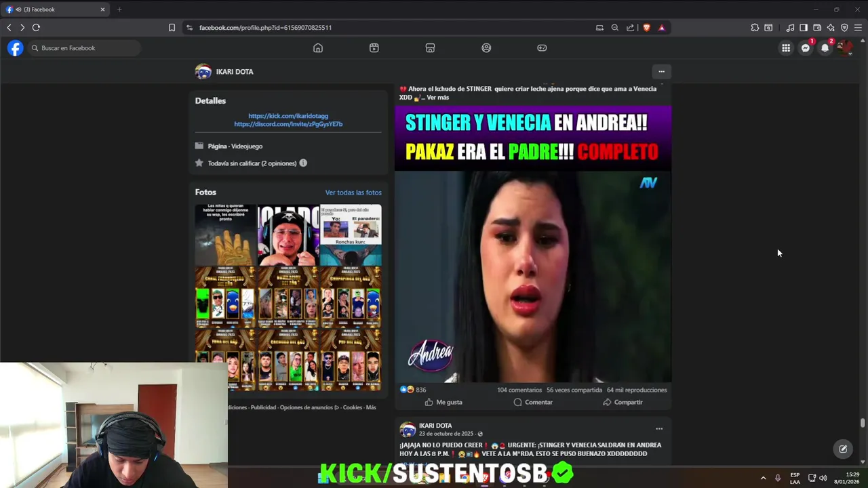Click the info icon beside opiniones

pos(303,163)
